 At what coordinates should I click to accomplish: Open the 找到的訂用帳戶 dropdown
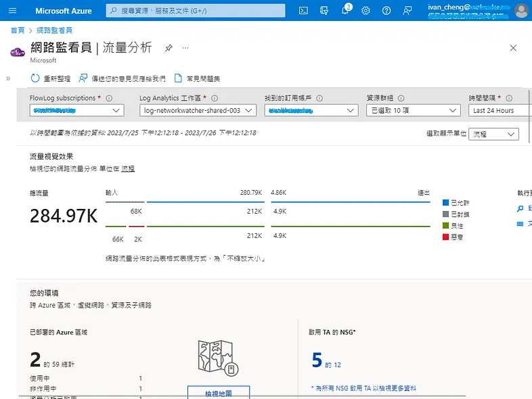pyautogui.click(x=311, y=110)
